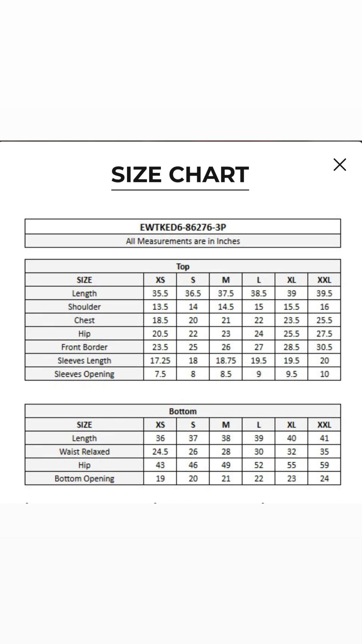362x644 pixels.
Task: Click the Bottom table header
Action: point(183,411)
